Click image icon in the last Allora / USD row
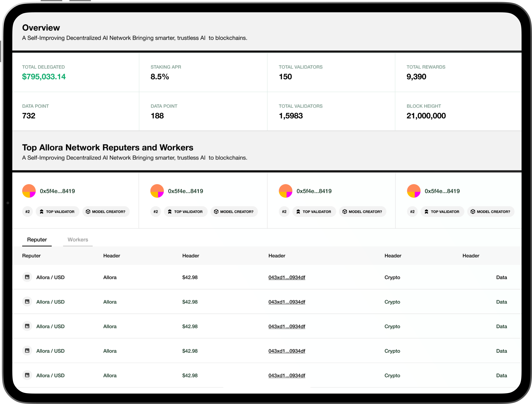 coord(27,375)
